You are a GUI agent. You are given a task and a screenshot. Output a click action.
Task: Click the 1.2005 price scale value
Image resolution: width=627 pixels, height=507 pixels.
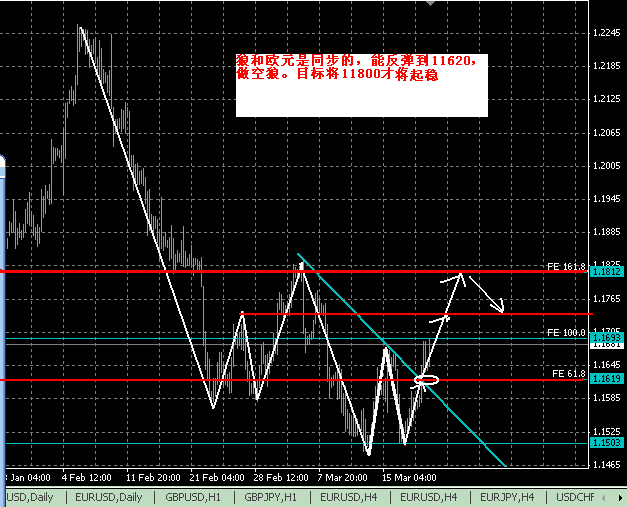point(607,166)
